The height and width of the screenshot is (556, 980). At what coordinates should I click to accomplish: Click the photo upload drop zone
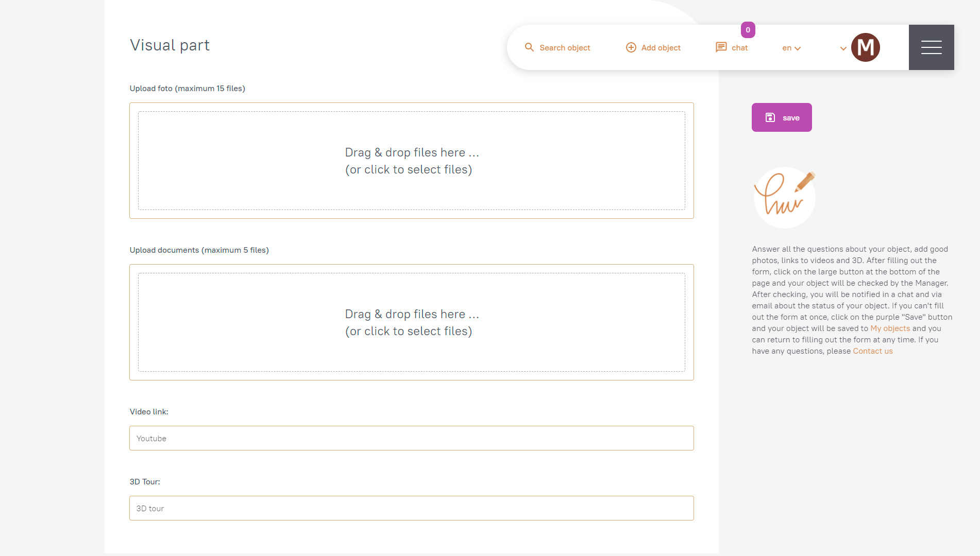411,161
